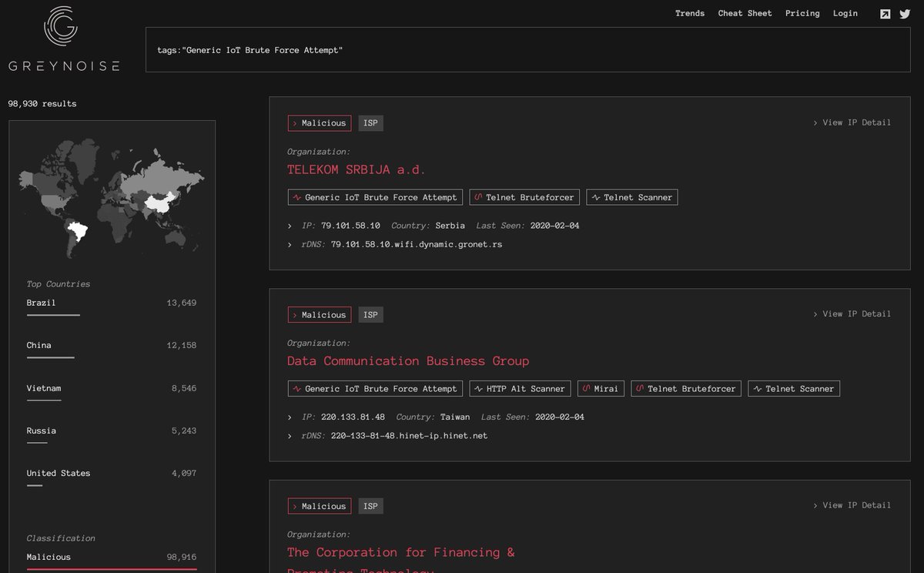Screen dimensions: 924x573
Task: Expand the chevron beside rDNS hinet.net
Action: pos(290,437)
